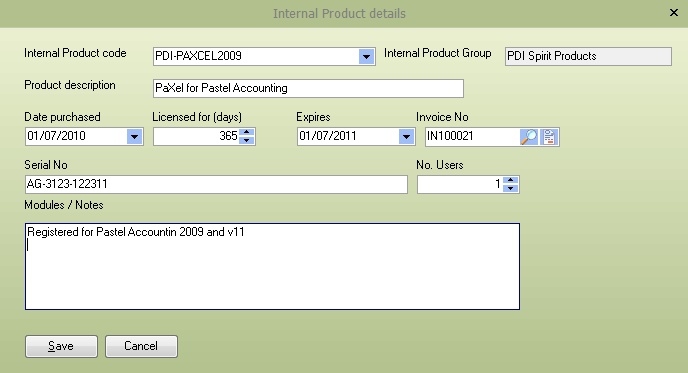Click inside the Modules / Notes textbox
This screenshot has width=688, height=373.
tap(272, 266)
